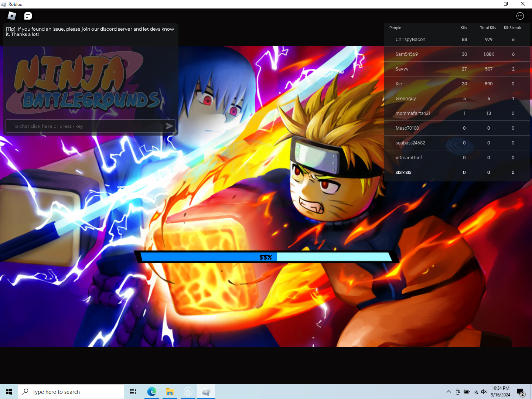
Task: Select player Kie in the leaderboard
Action: [457, 83]
